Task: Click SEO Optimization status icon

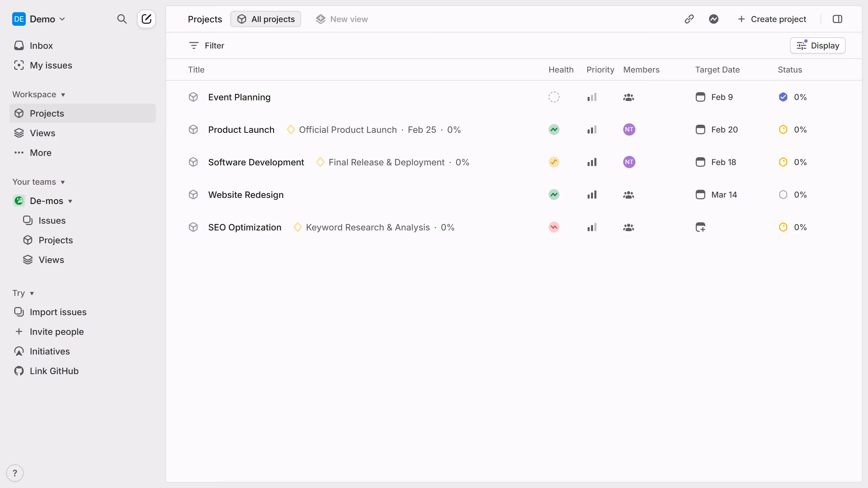Action: pos(783,227)
